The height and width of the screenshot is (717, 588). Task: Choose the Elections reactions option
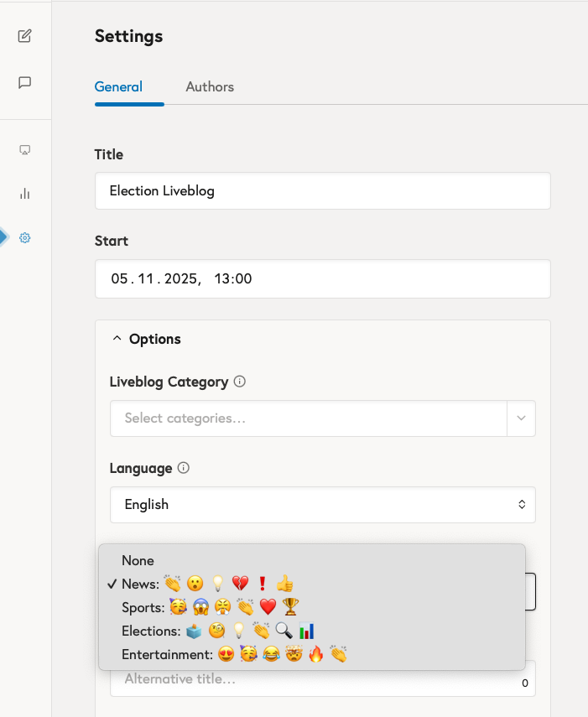(312, 631)
